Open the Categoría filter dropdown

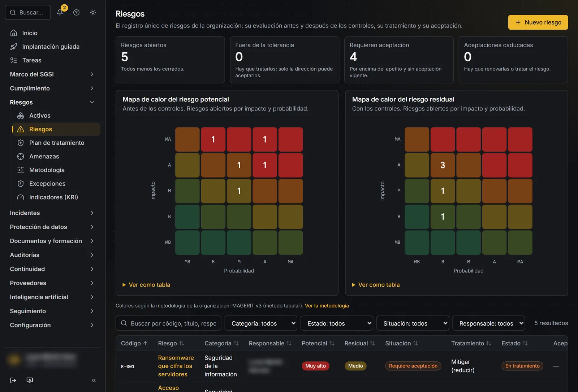pyautogui.click(x=261, y=323)
